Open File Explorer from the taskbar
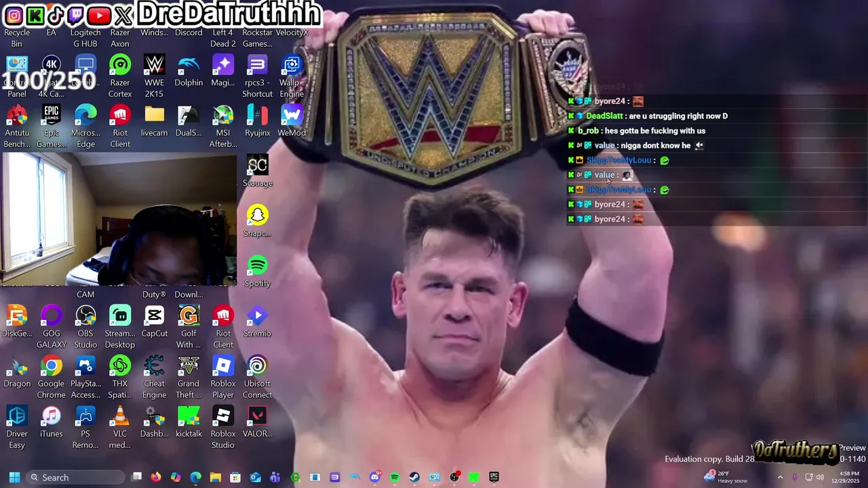This screenshot has width=868, height=488. pos(216,477)
